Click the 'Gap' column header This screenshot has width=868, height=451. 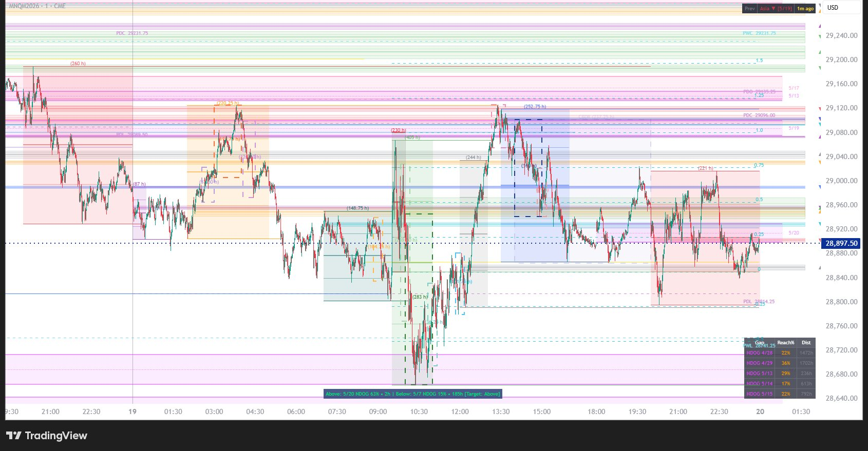[x=760, y=343]
